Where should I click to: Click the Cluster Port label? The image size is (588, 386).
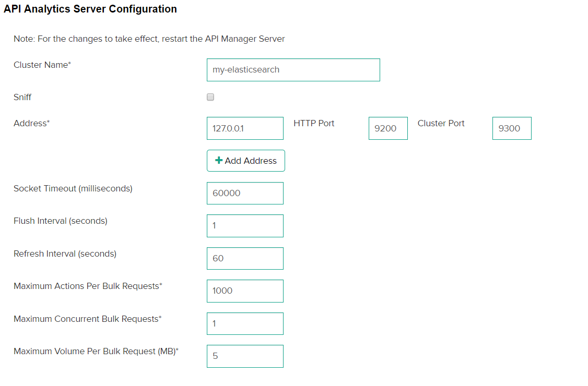[x=441, y=124]
